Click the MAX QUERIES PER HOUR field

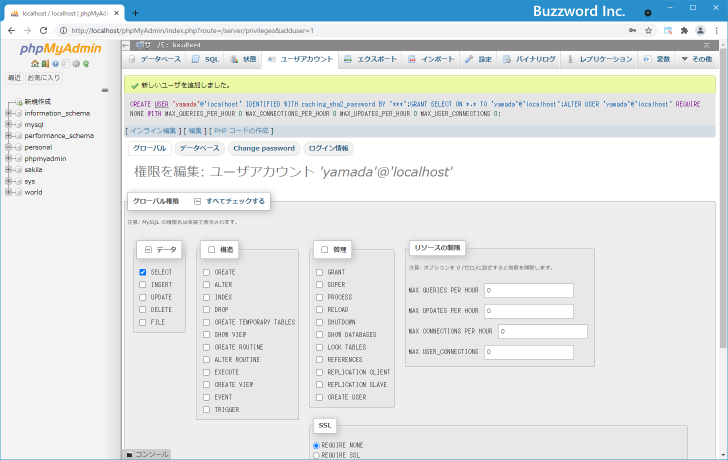pyautogui.click(x=529, y=291)
